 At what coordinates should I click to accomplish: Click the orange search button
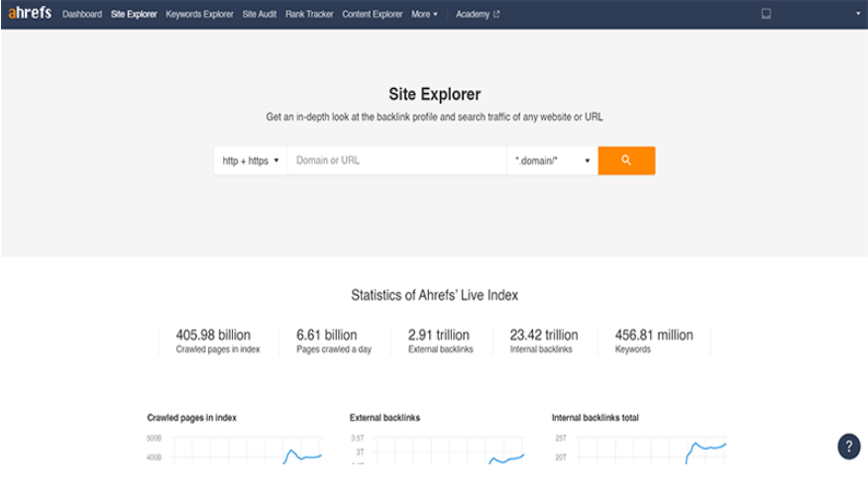pyautogui.click(x=626, y=160)
